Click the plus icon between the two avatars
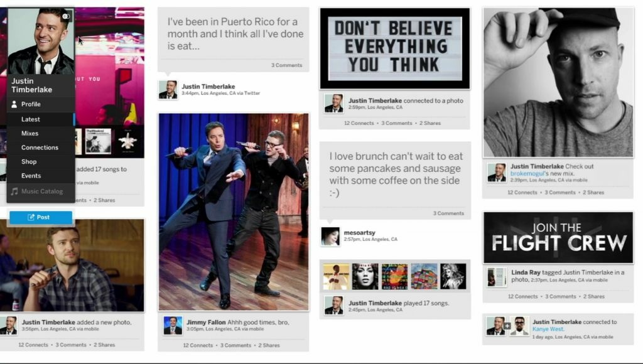 [x=507, y=326]
